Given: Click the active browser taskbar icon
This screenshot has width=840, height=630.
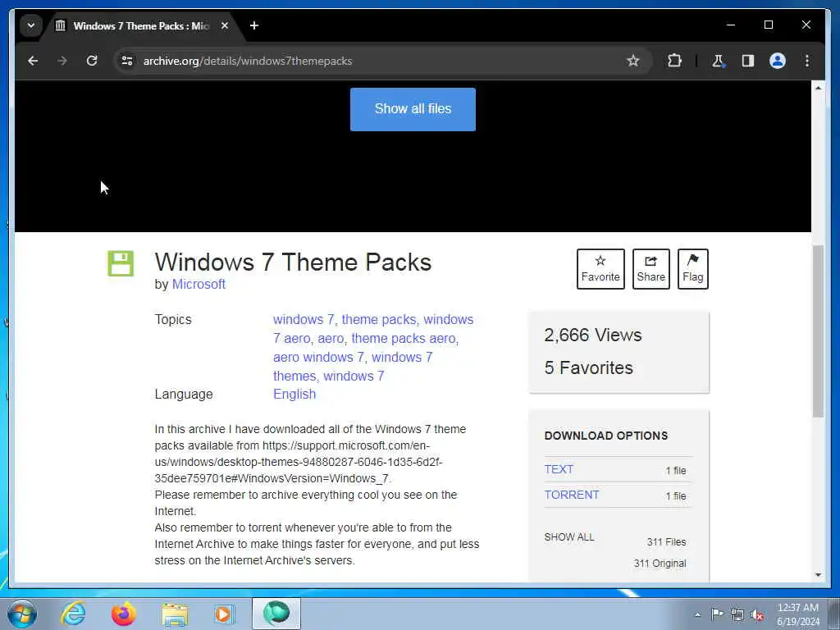Looking at the screenshot, I should tap(276, 614).
